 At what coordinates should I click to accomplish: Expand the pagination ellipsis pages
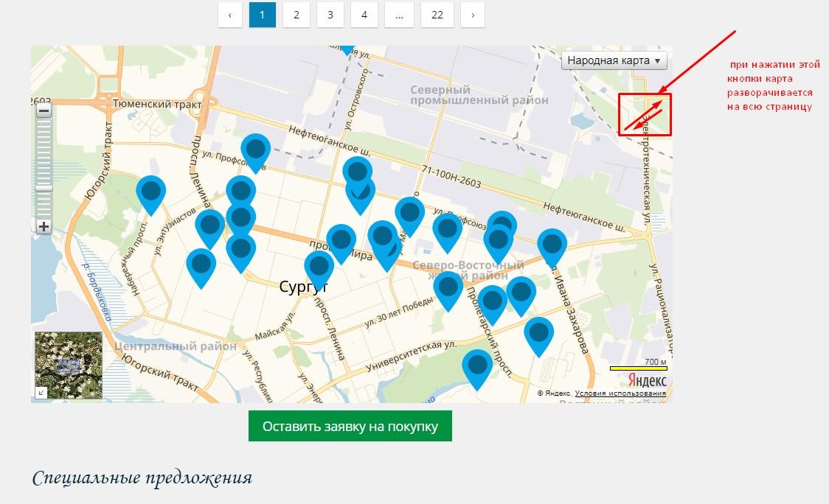[398, 14]
